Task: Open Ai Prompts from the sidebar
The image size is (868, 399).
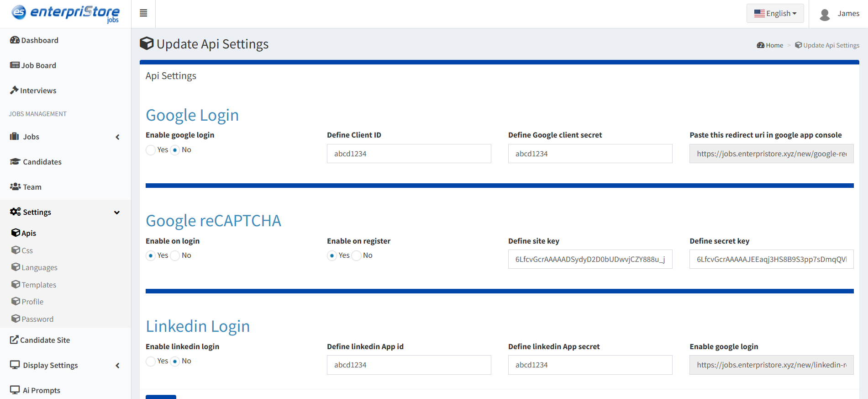Action: click(x=41, y=390)
